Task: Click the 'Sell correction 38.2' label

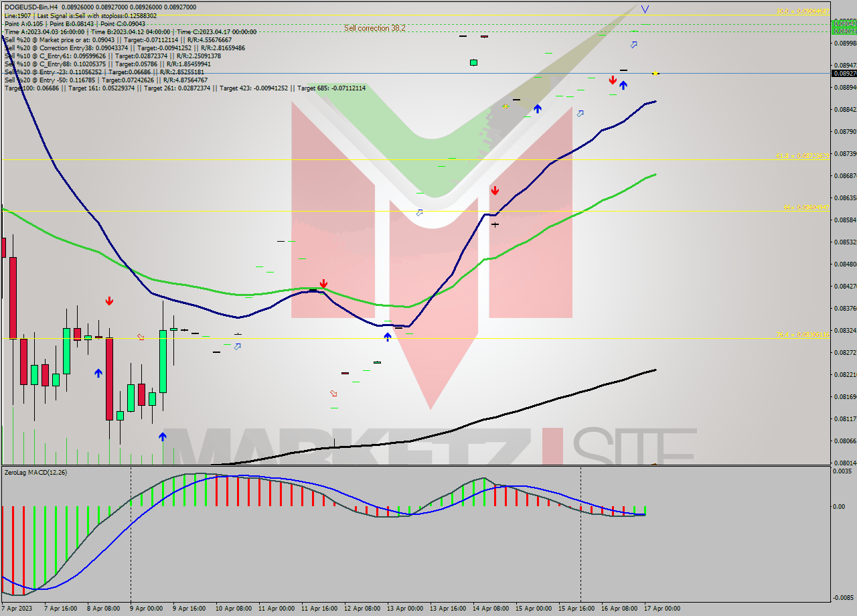Action: (x=375, y=28)
